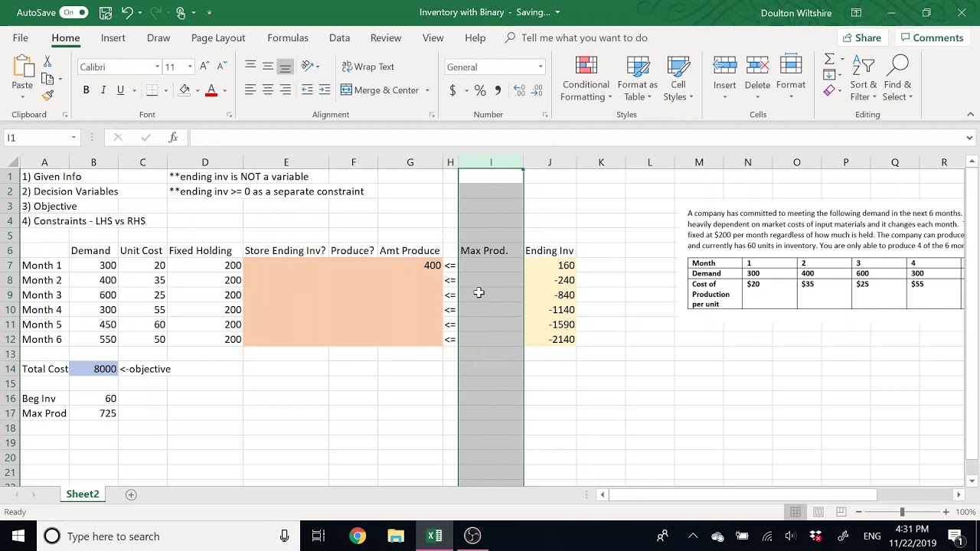Toggle Center horizontal alignment
This screenshot has width=980, height=551.
[x=268, y=90]
